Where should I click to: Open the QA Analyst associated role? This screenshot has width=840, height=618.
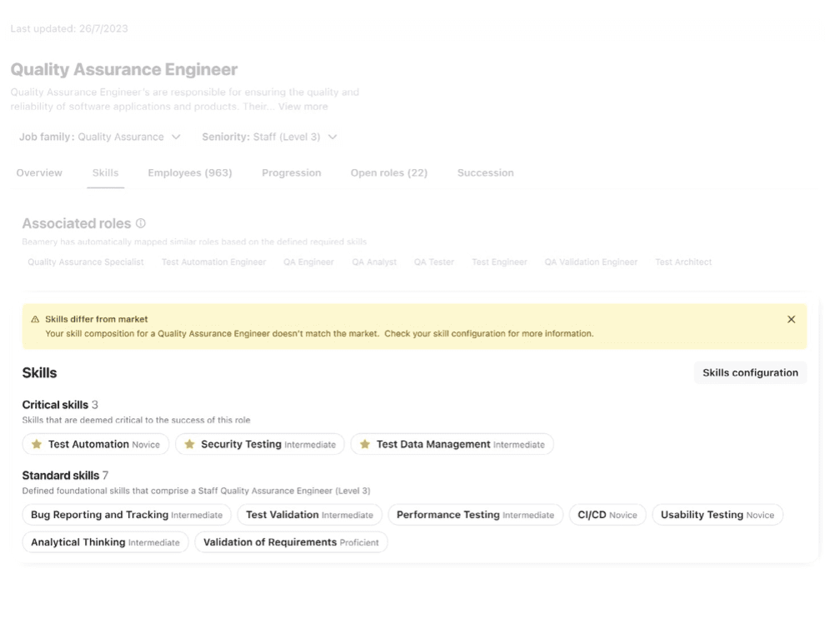click(x=374, y=262)
